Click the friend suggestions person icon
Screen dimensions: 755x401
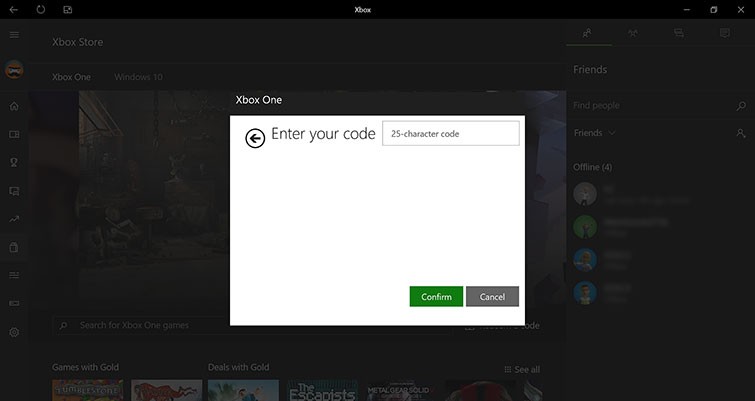(741, 133)
